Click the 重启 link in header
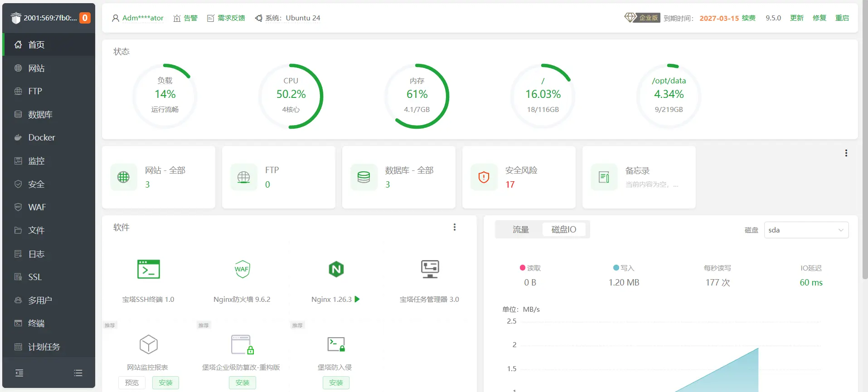The height and width of the screenshot is (392, 868). pos(842,18)
